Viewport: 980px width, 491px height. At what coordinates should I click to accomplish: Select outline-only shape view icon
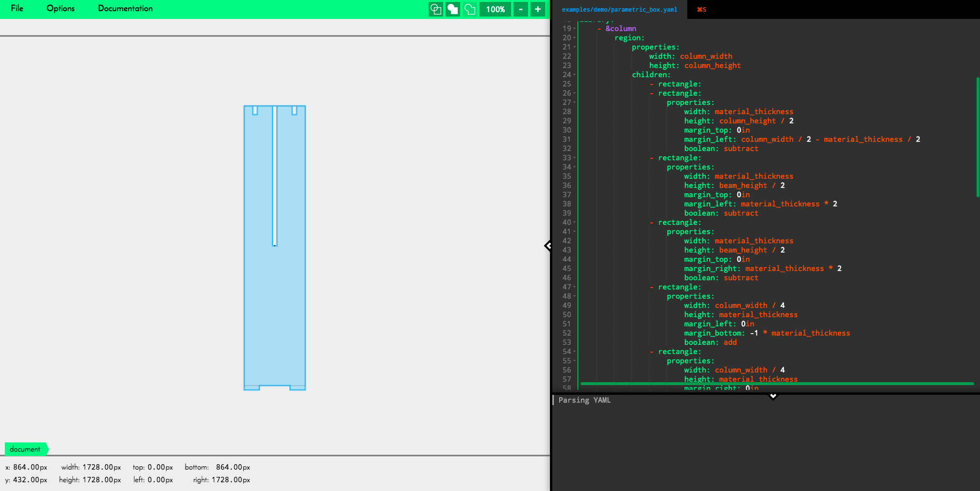click(x=435, y=9)
